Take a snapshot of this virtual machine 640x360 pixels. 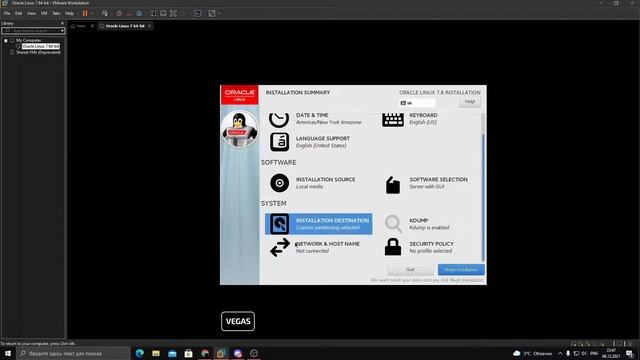pyautogui.click(x=119, y=13)
